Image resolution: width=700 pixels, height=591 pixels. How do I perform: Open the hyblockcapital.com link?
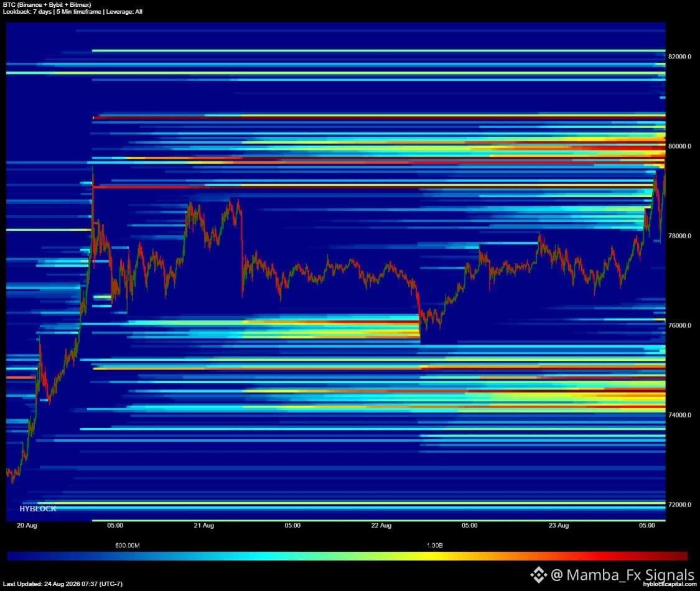(670, 584)
